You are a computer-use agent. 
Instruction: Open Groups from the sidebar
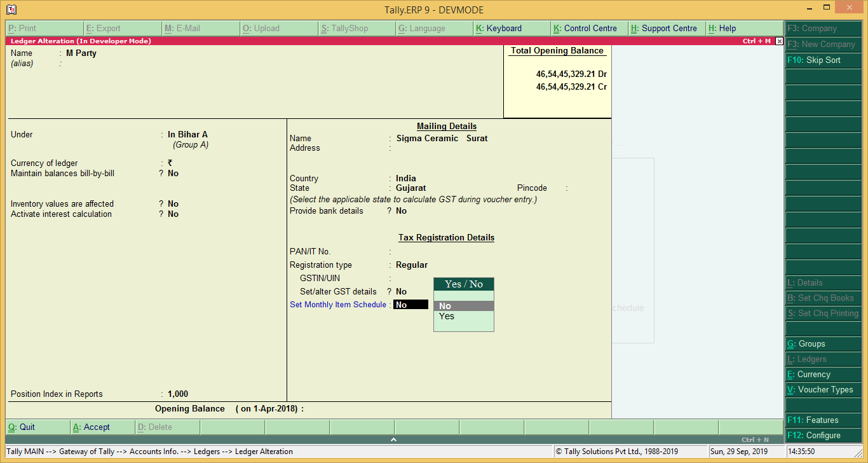(823, 343)
